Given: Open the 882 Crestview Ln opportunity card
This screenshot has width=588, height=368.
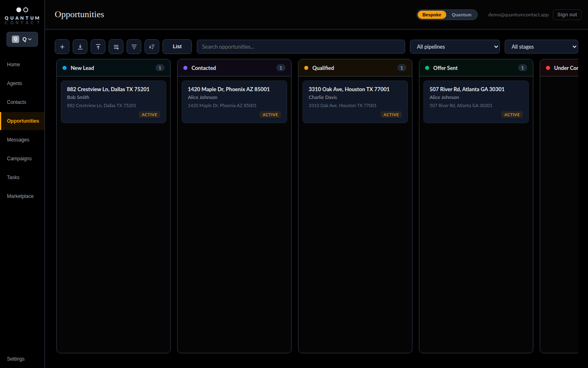Looking at the screenshot, I should 114,102.
